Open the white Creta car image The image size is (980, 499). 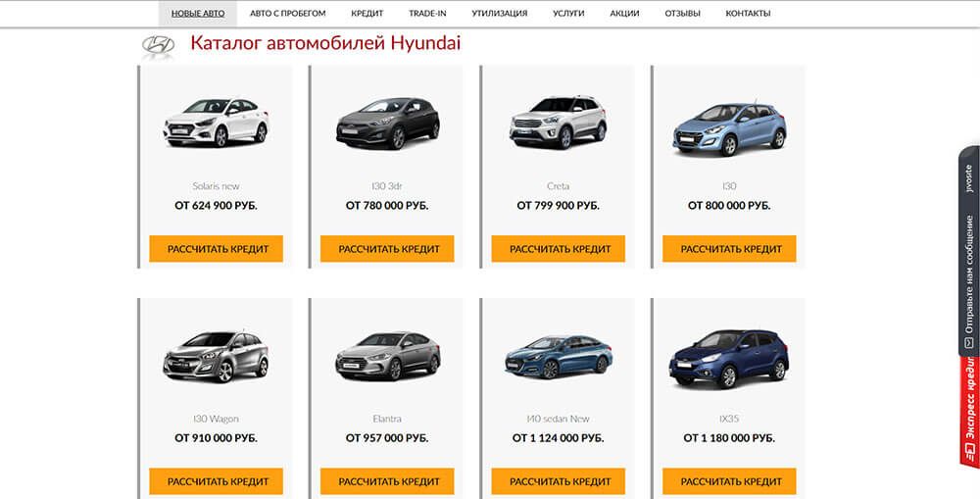pyautogui.click(x=558, y=123)
